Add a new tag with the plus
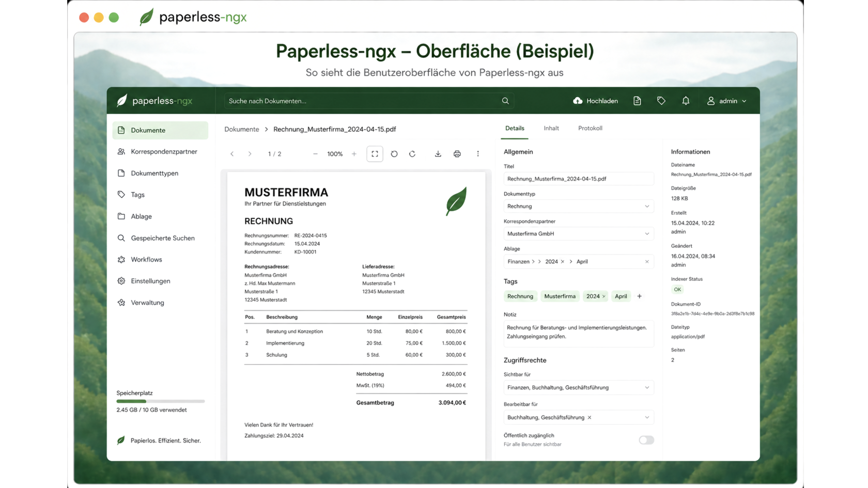Viewport: 868px width, 488px height. point(640,296)
